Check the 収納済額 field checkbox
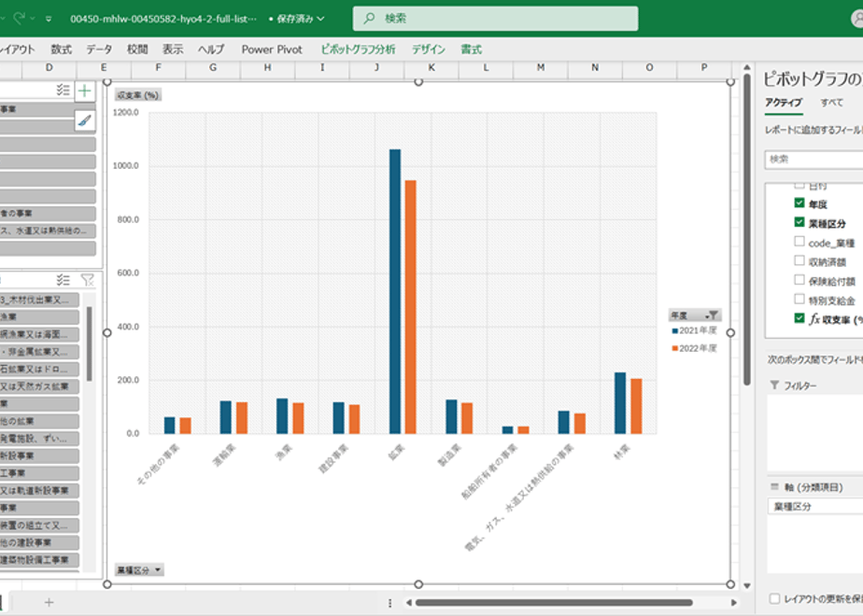 click(x=799, y=260)
